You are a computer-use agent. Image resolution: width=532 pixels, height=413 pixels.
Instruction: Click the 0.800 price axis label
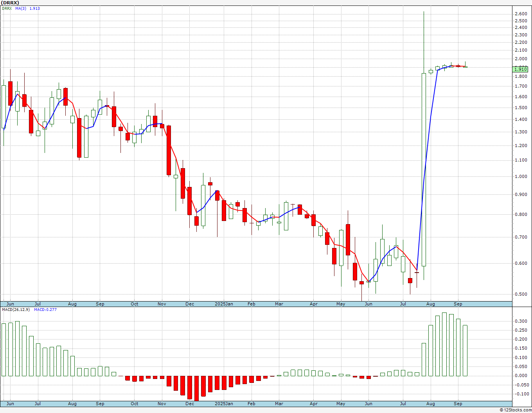(x=521, y=214)
